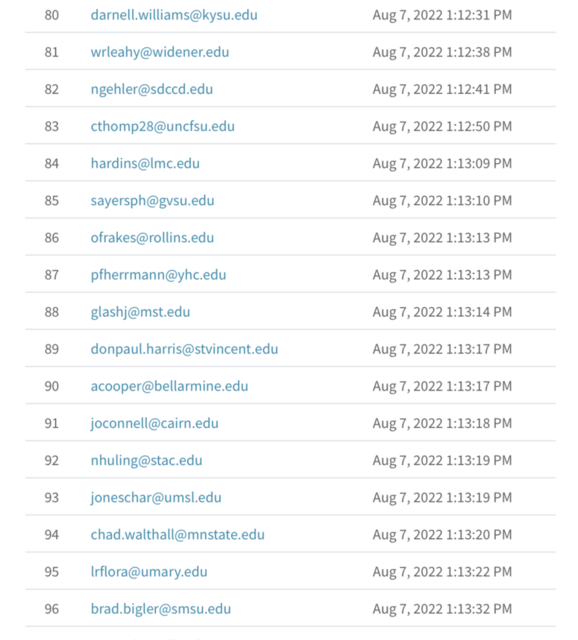Click sayersph@gvsu.edu email link
This screenshot has width=578, height=640.
point(152,201)
